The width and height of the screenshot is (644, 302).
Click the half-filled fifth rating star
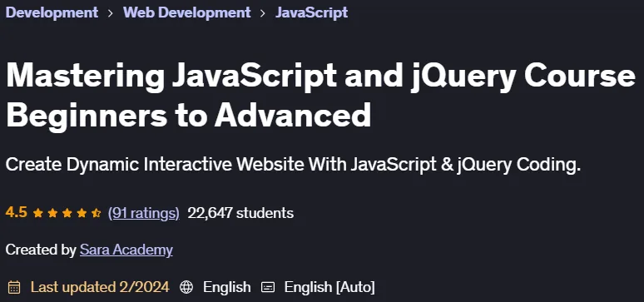pyautogui.click(x=97, y=213)
